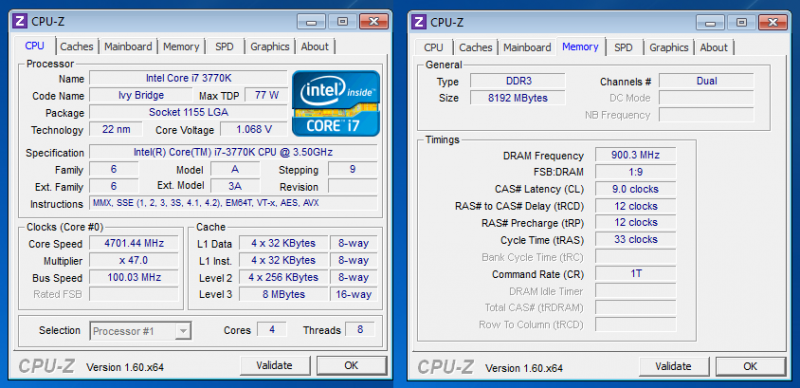Screen dimensions: 800x388
Task: Close the left CPU-Z window
Action: pos(373,22)
